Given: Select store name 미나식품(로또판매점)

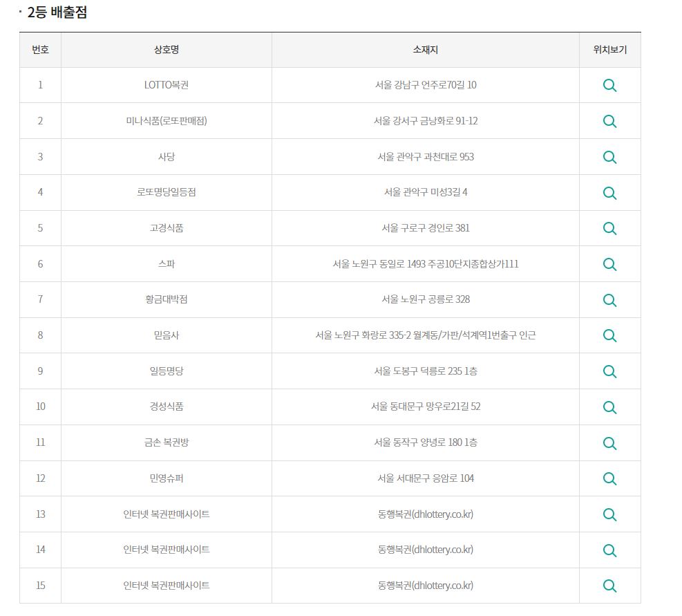Looking at the screenshot, I should click(167, 120).
